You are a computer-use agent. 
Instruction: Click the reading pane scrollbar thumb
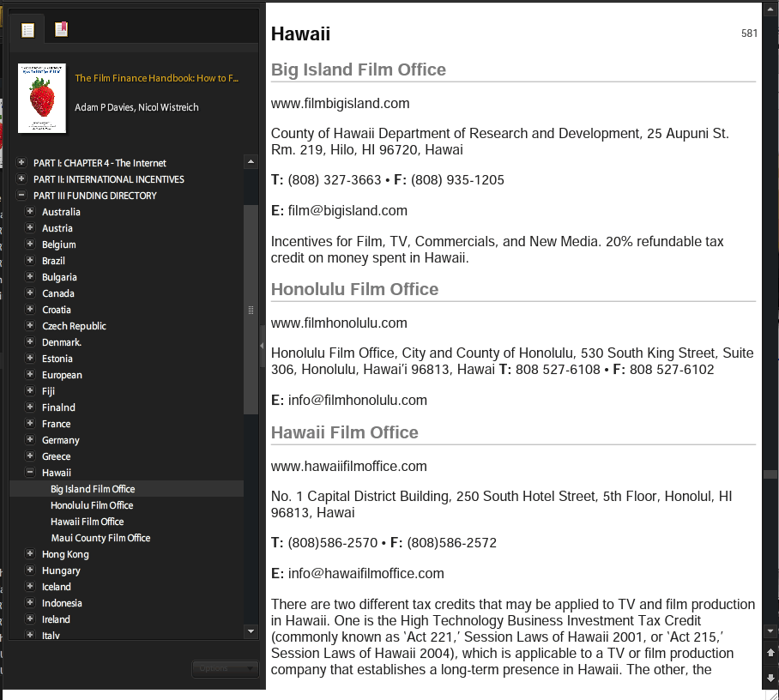pos(770,474)
